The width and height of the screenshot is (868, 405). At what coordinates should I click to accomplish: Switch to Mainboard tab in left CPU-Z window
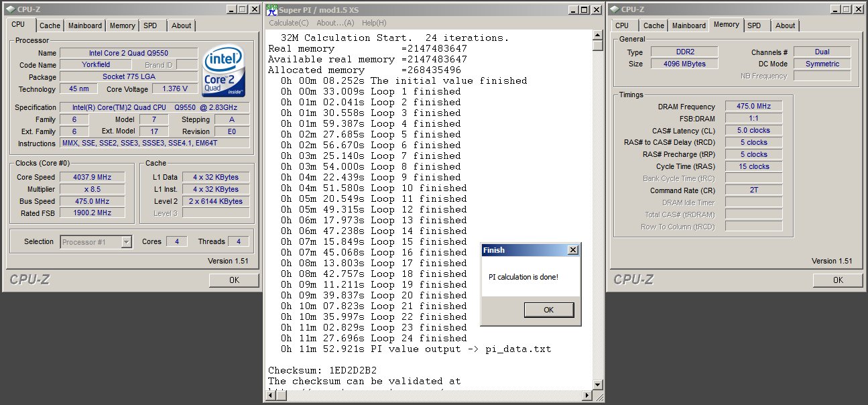click(x=85, y=25)
